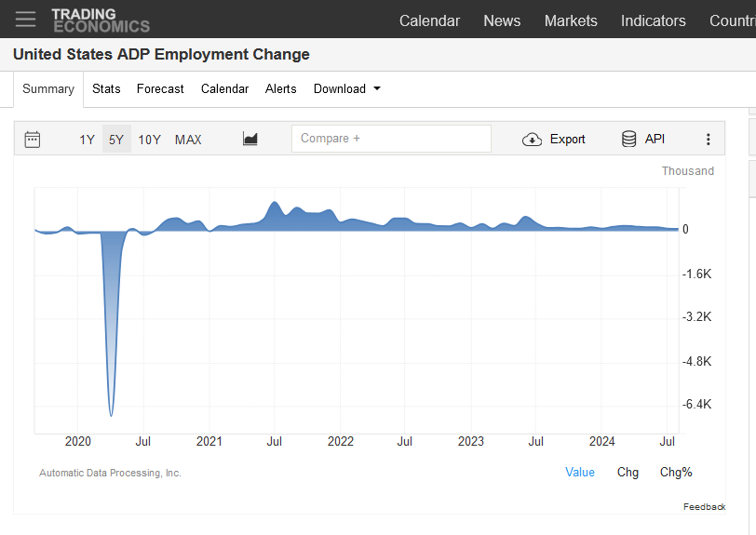Click the API database icon
The image size is (756, 535).
[x=629, y=140]
